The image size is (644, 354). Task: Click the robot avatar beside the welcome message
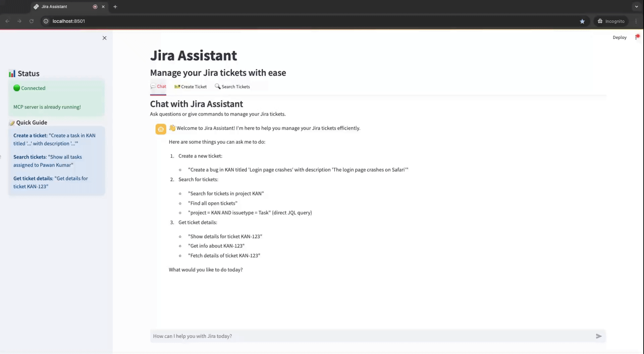(160, 129)
